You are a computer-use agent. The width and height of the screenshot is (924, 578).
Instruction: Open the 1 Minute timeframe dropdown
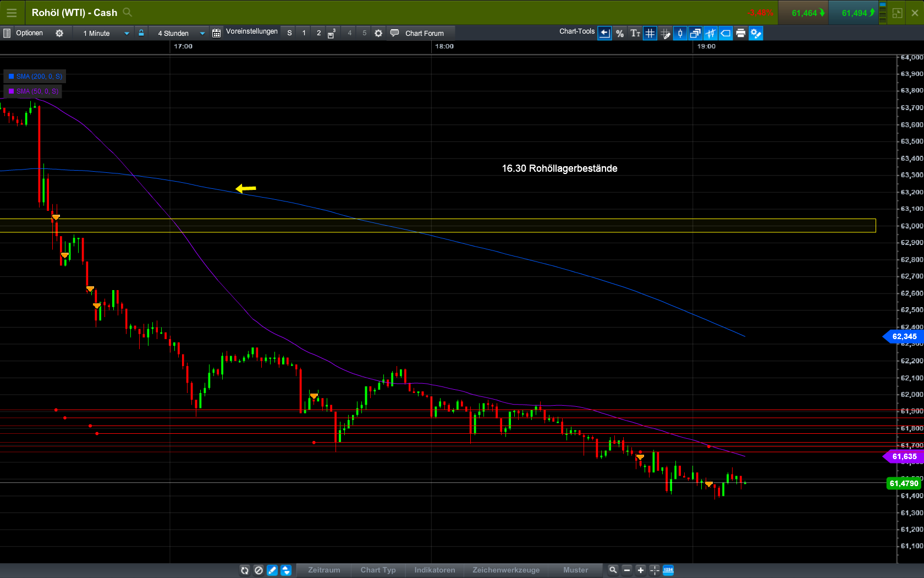[126, 33]
